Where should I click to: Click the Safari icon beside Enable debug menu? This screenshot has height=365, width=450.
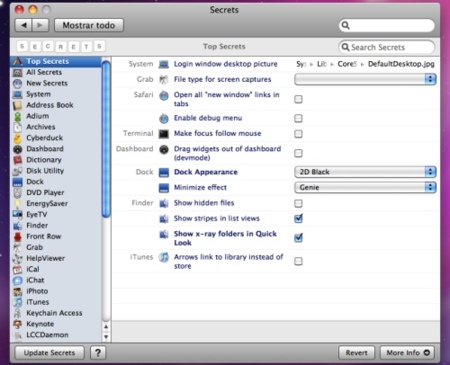[x=164, y=118]
